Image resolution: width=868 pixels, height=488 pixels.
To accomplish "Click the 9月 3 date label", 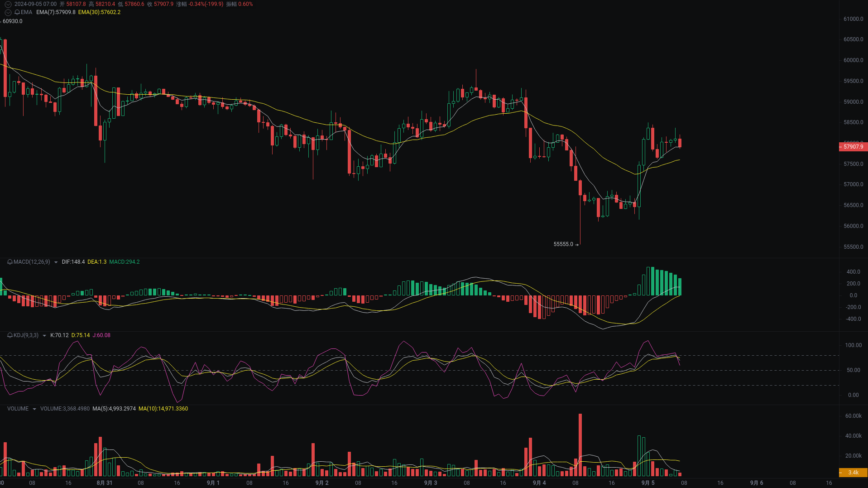I will [431, 483].
